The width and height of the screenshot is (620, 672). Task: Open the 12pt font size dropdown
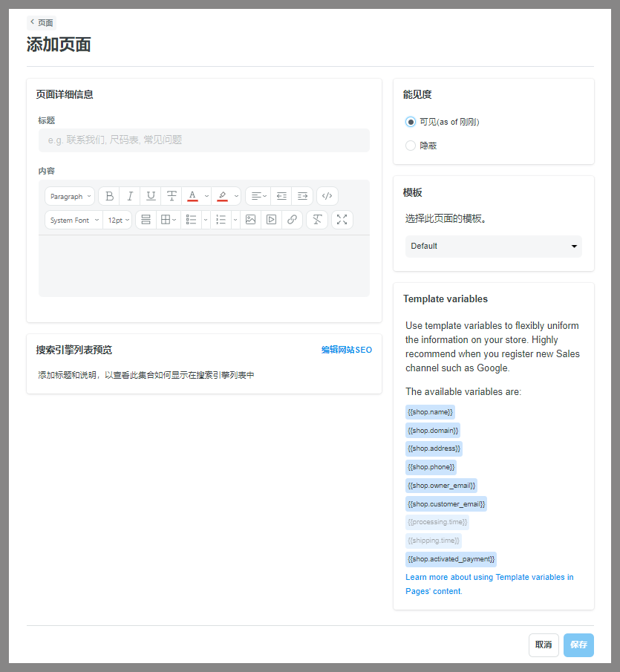point(117,220)
